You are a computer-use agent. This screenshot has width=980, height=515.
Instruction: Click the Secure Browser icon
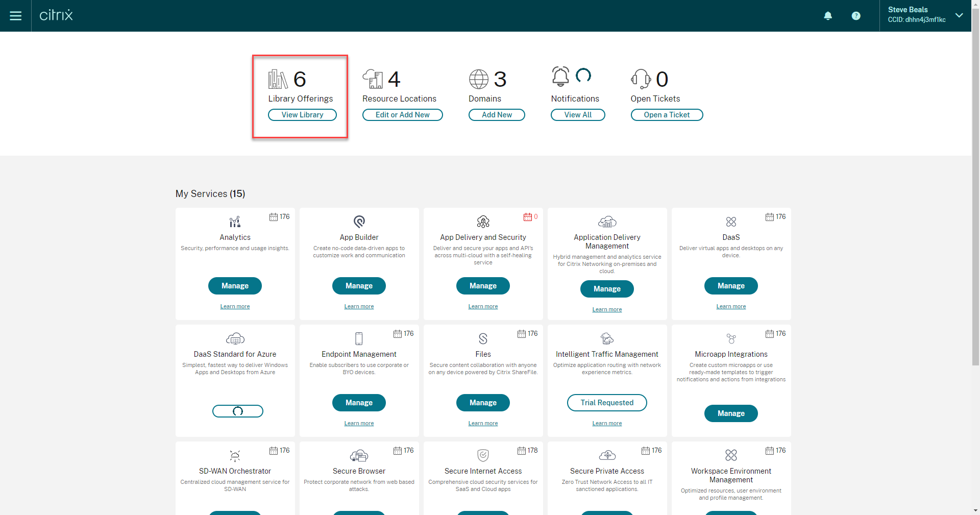(359, 455)
